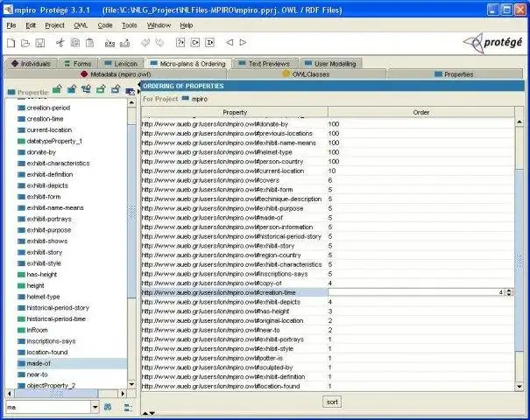Click the Order column header
Image resolution: width=530 pixels, height=420 pixels.
point(420,112)
